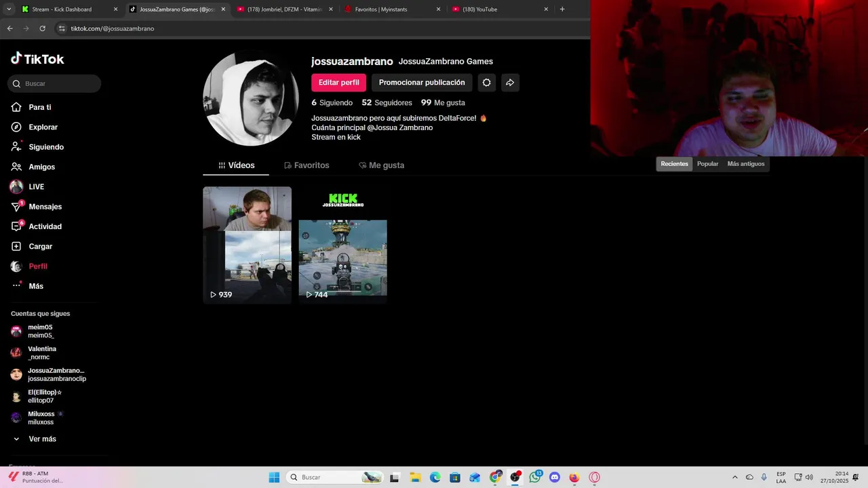Expand Ver más followed accounts
This screenshot has height=488, width=868.
[x=35, y=439]
